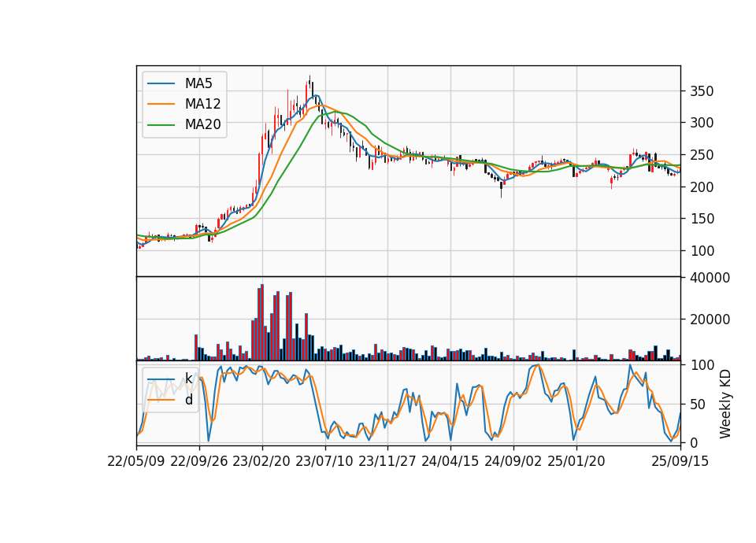This screenshot has height=543, width=756.
Task: Click the 23/07/10 date axis label
Action: coord(324,461)
